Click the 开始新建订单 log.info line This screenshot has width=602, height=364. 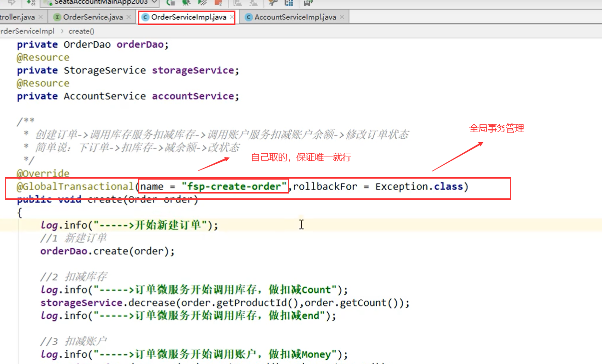129,226
